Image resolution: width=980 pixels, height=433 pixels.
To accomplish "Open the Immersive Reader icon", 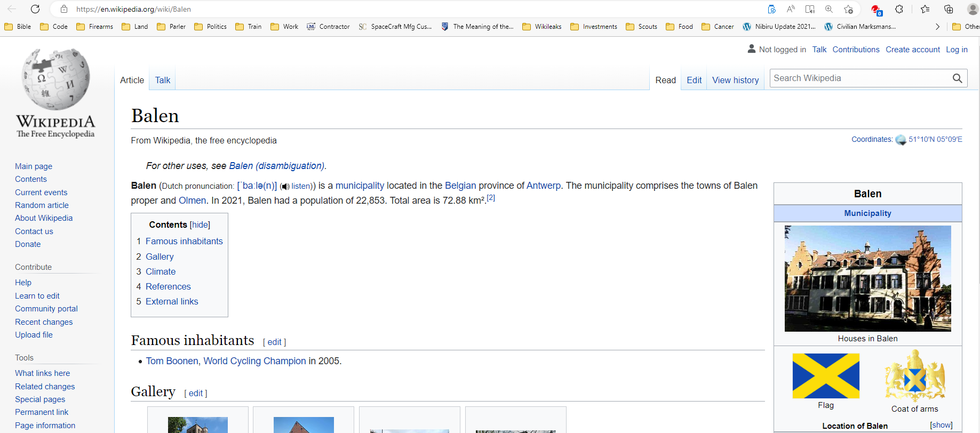I will [810, 9].
